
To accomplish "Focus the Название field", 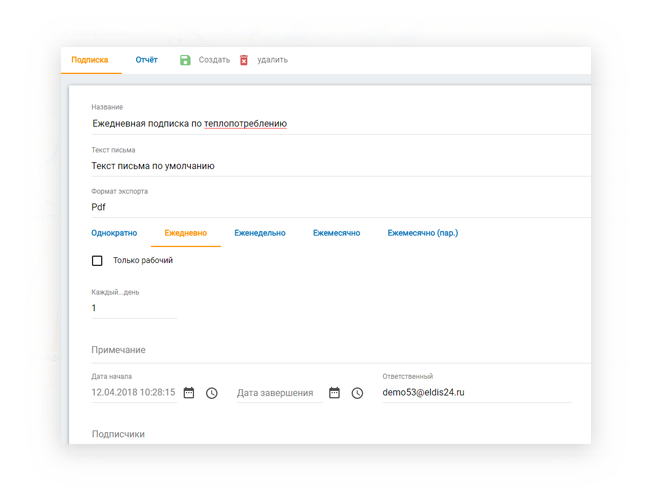I will pos(341,124).
